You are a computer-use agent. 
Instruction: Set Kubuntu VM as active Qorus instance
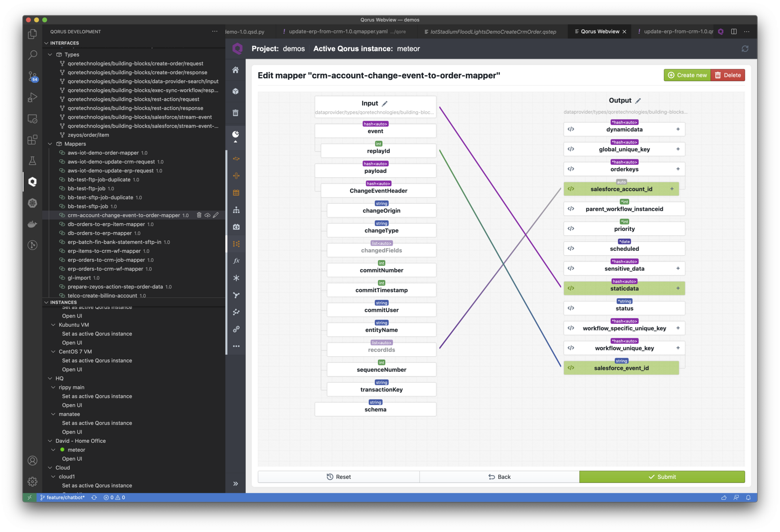pos(97,334)
